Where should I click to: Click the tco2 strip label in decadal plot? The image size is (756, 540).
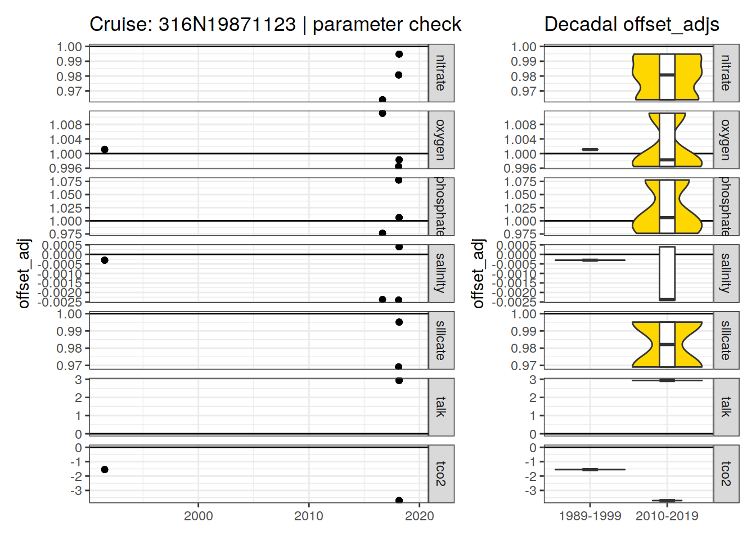pyautogui.click(x=726, y=474)
